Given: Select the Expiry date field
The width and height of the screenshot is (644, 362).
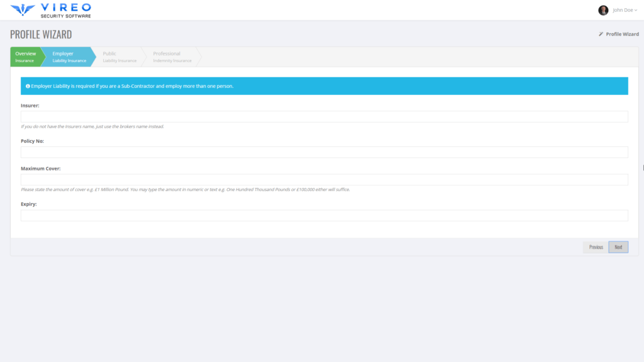Looking at the screenshot, I should [325, 215].
